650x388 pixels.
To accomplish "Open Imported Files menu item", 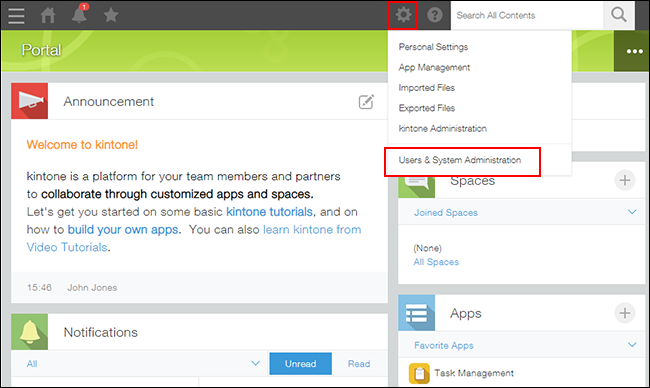I will tap(427, 87).
